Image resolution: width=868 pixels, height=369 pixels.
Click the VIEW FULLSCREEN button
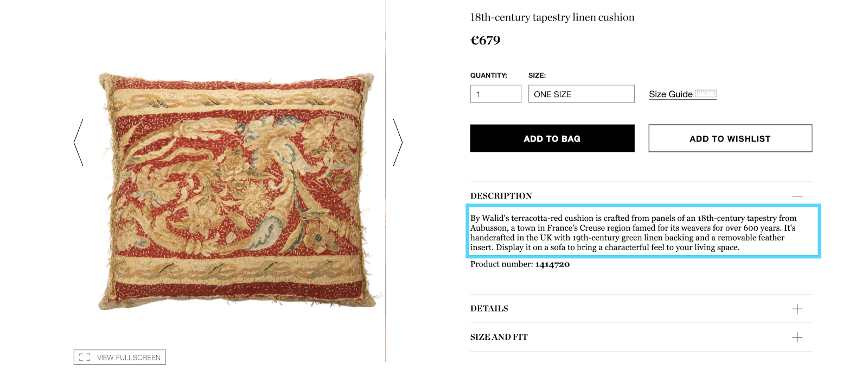[119, 357]
